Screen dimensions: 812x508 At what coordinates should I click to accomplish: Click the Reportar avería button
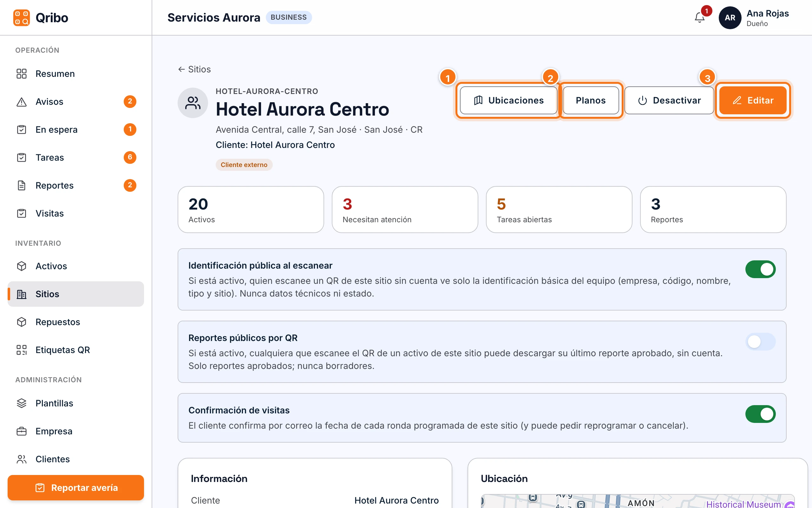click(76, 487)
